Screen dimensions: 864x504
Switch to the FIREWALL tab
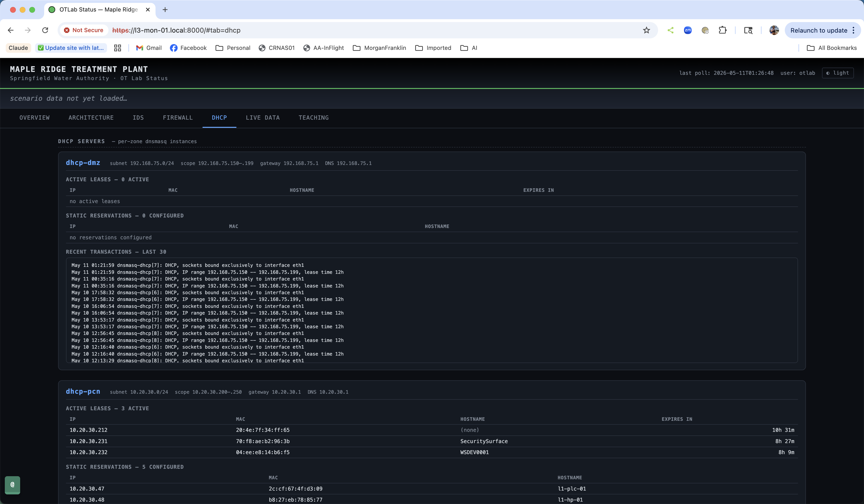tap(178, 117)
